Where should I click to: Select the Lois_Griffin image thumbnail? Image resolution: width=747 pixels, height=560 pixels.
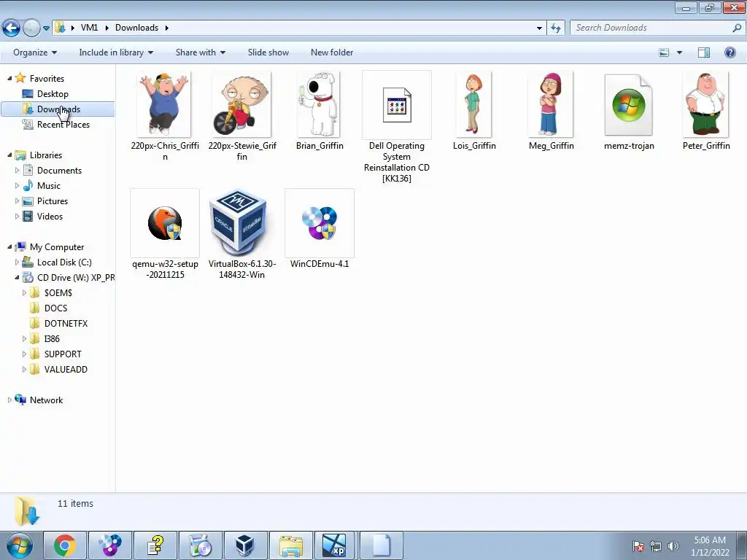(473, 105)
